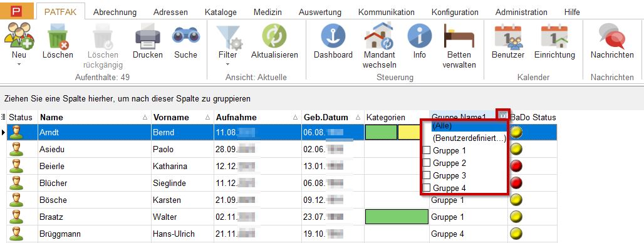Toggle the Gruppe Name1 column filter button
The image size is (644, 243).
(502, 115)
